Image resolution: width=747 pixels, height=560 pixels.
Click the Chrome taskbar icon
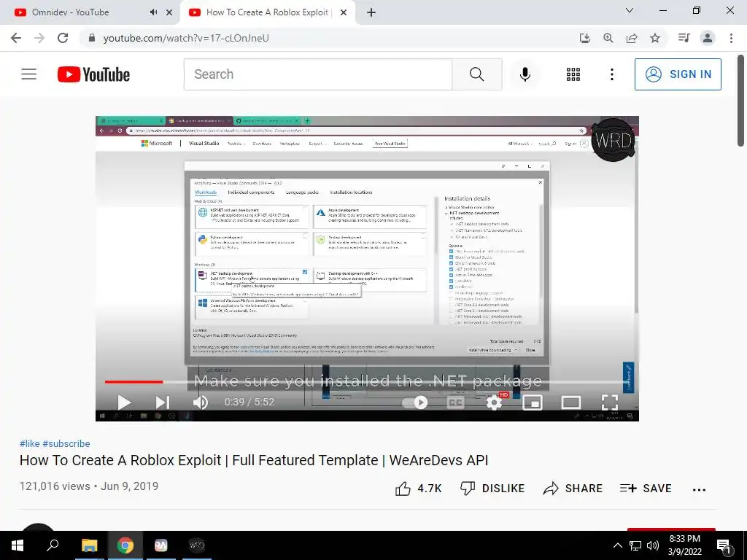tap(125, 545)
